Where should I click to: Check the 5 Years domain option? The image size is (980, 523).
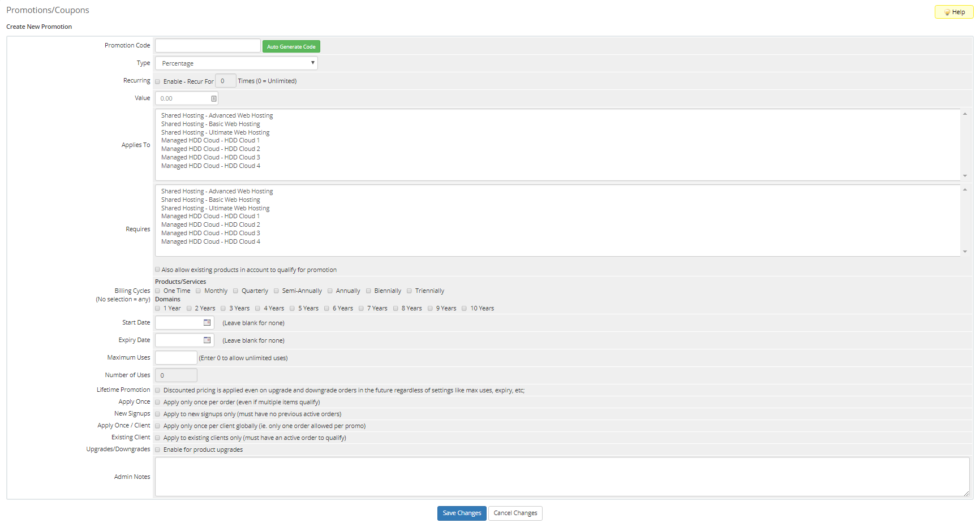[293, 309]
